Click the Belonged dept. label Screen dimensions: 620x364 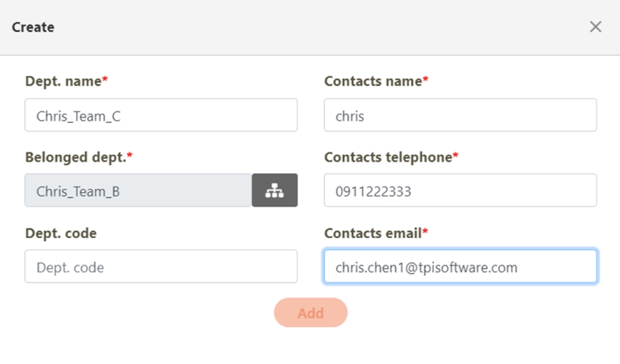[75, 157]
